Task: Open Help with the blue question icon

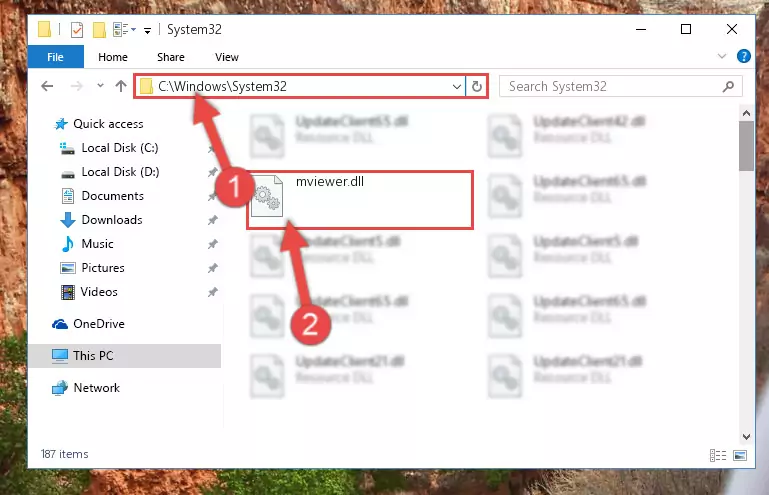Action: (x=743, y=56)
